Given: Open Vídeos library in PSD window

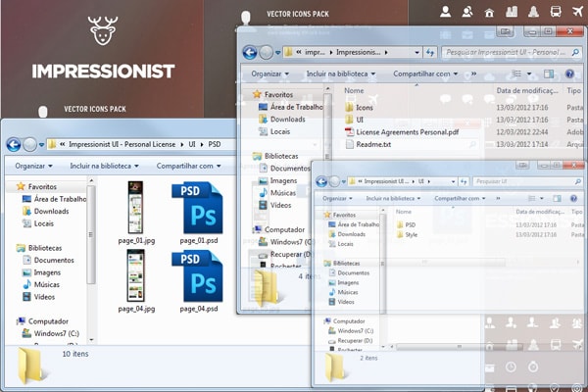Looking at the screenshot, I should [44, 297].
